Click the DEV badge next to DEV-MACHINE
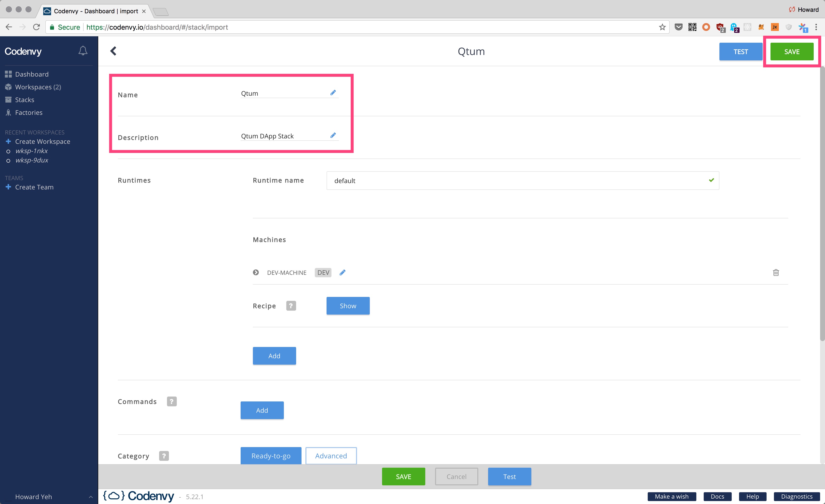This screenshot has height=504, width=825. 323,272
